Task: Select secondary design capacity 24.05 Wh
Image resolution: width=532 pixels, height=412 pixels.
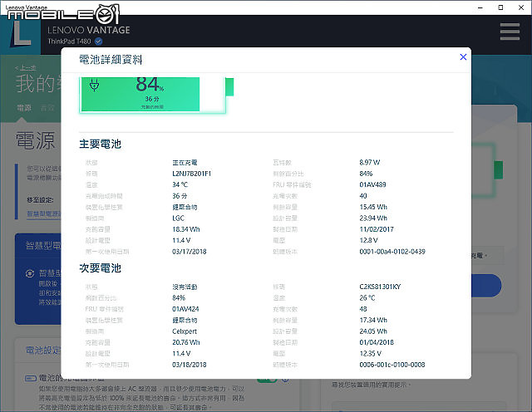Action: point(373,331)
